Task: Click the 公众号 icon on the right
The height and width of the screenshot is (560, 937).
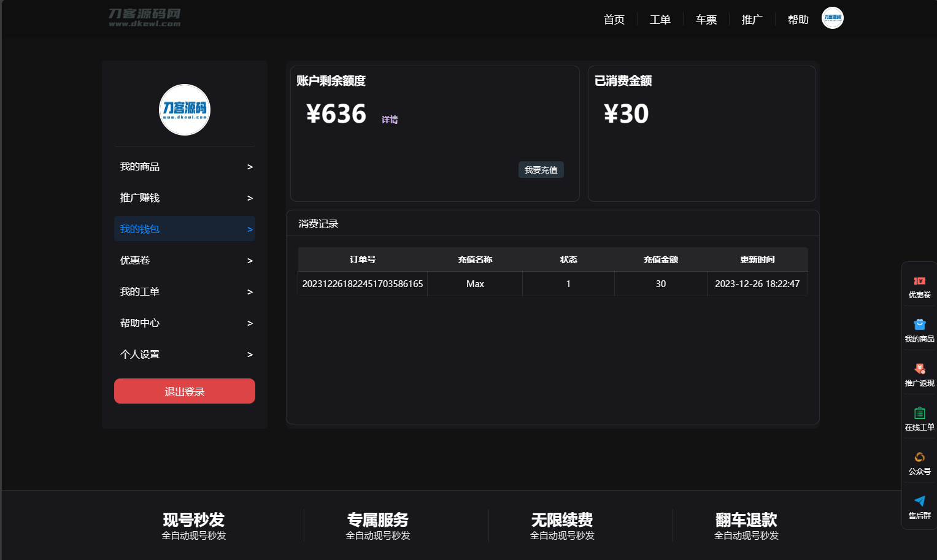Action: click(x=919, y=463)
